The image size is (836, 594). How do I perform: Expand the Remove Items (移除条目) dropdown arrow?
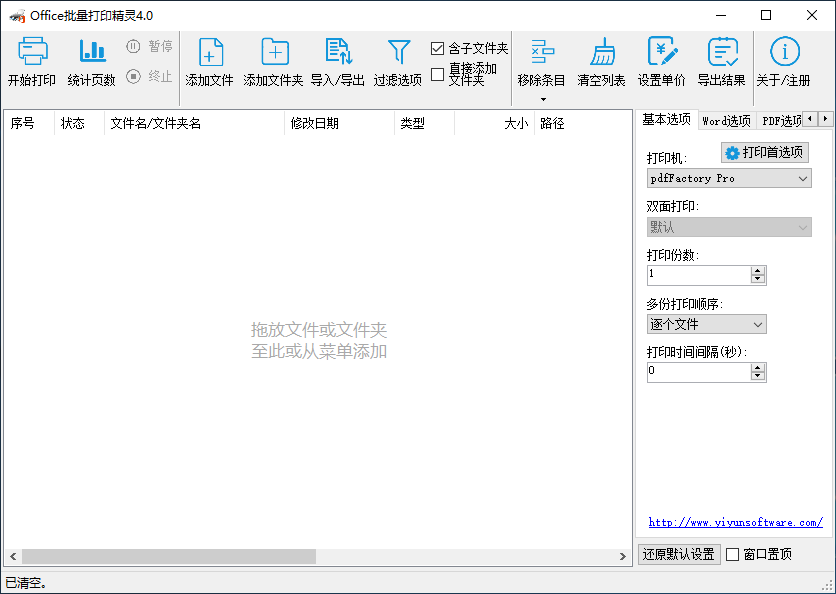(543, 99)
